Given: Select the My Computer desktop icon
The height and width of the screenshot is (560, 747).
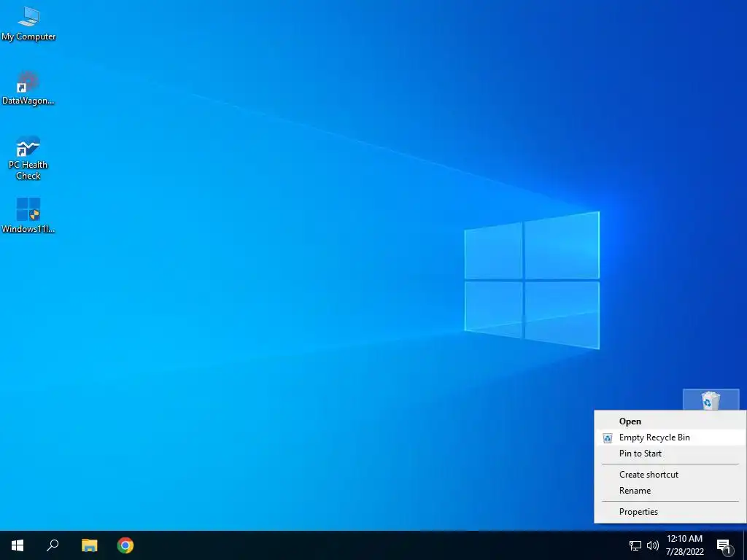Looking at the screenshot, I should tap(28, 25).
